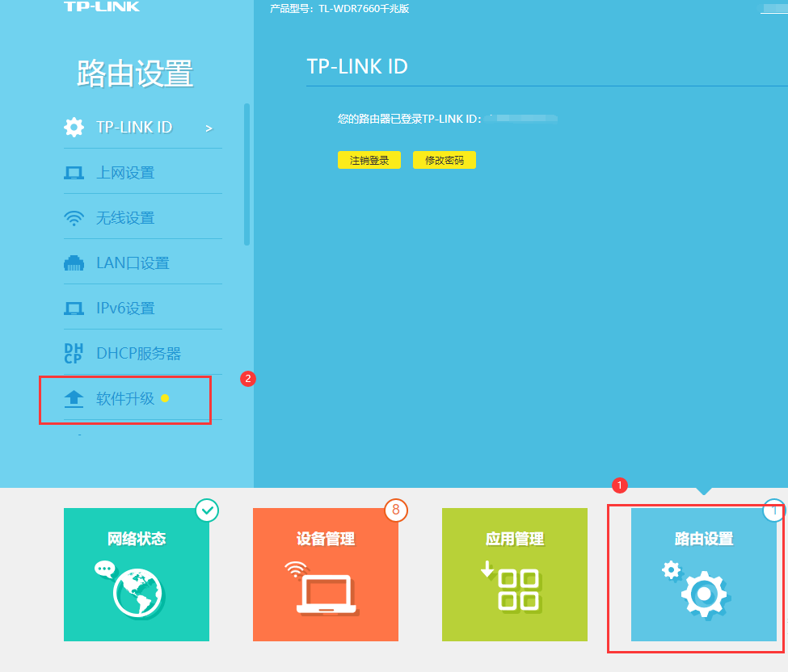
Task: Open the 无线设置 menu item
Action: 143,218
